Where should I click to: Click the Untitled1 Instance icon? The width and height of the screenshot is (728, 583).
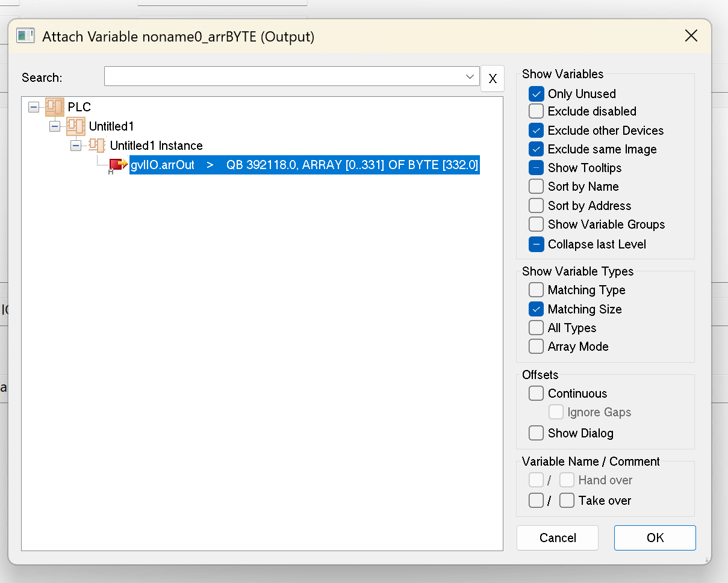(x=96, y=146)
